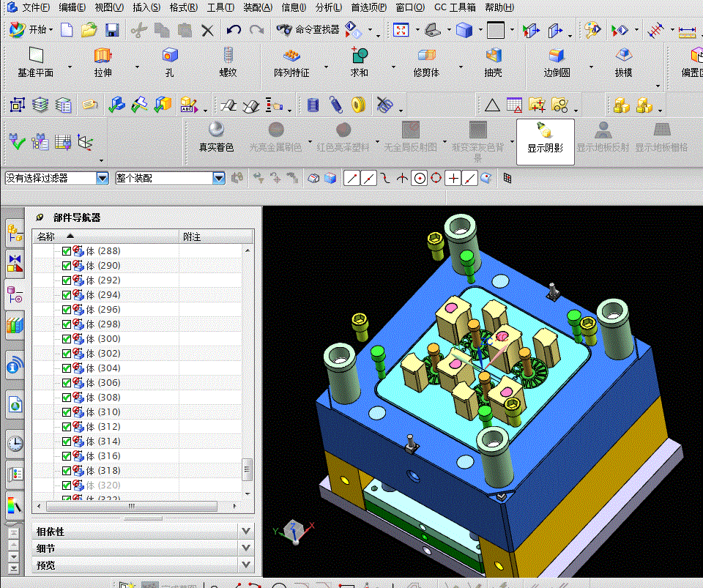
Task: Expand the 预览 section
Action: (x=246, y=565)
